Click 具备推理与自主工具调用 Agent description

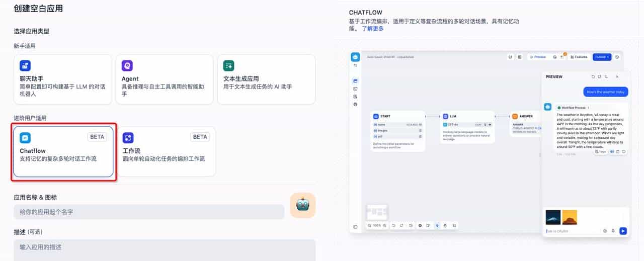pos(163,90)
